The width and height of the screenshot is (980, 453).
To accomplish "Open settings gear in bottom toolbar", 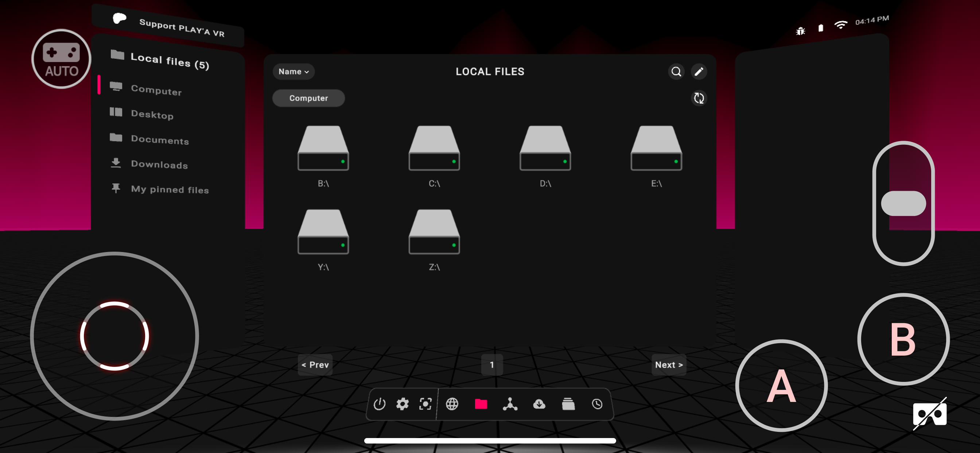I will point(402,404).
